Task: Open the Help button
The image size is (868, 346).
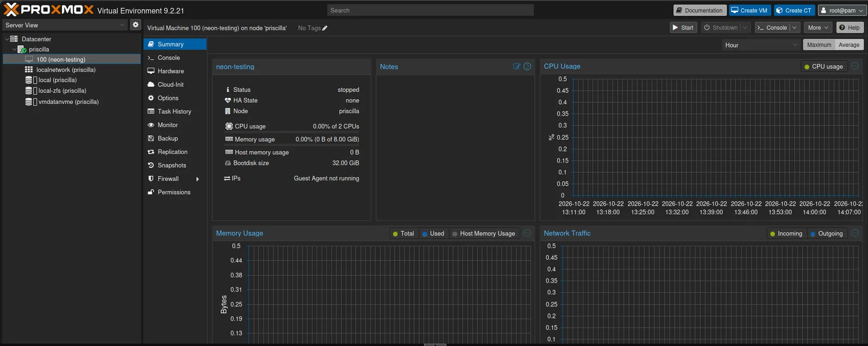Action: (x=850, y=28)
